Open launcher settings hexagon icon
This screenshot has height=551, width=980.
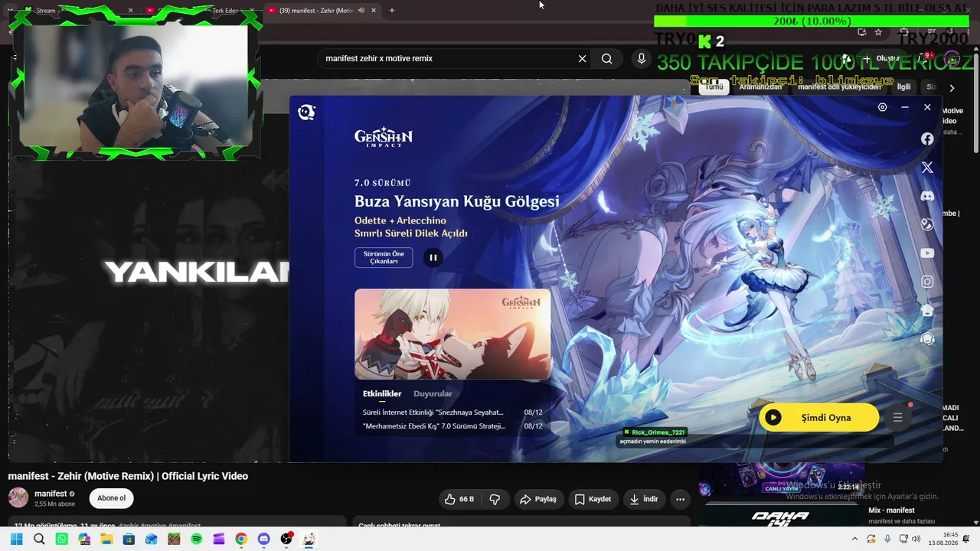882,108
